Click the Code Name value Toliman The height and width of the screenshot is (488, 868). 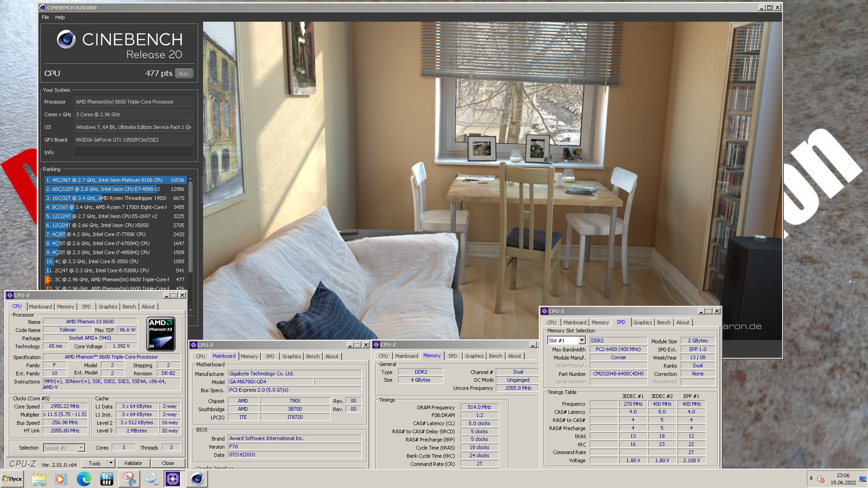coord(67,330)
